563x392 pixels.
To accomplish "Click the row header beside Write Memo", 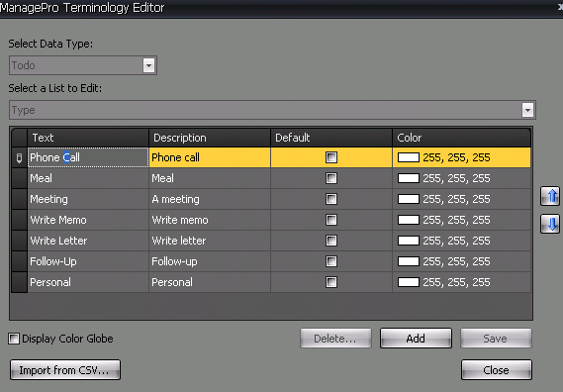I will pos(20,220).
